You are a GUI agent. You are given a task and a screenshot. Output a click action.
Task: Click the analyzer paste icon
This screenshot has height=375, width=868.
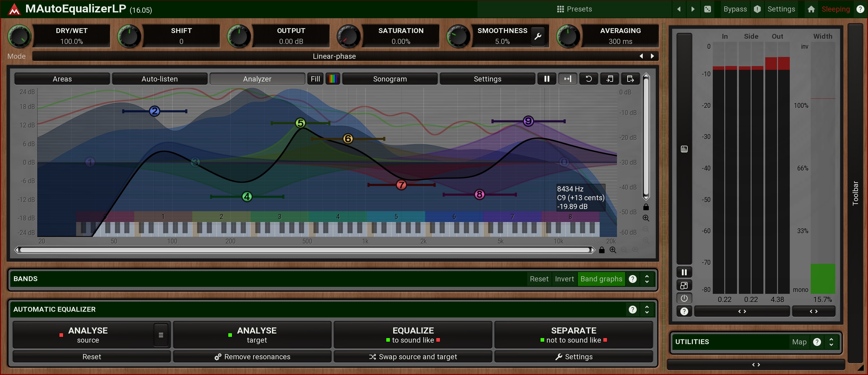(630, 79)
